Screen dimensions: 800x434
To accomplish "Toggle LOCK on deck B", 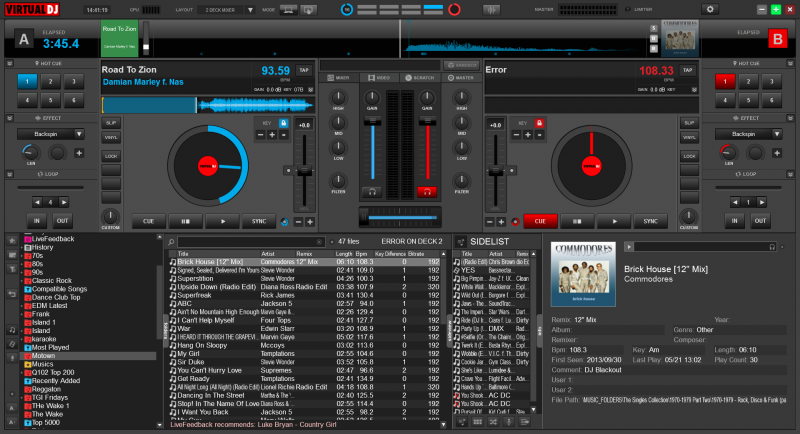I will [689, 156].
